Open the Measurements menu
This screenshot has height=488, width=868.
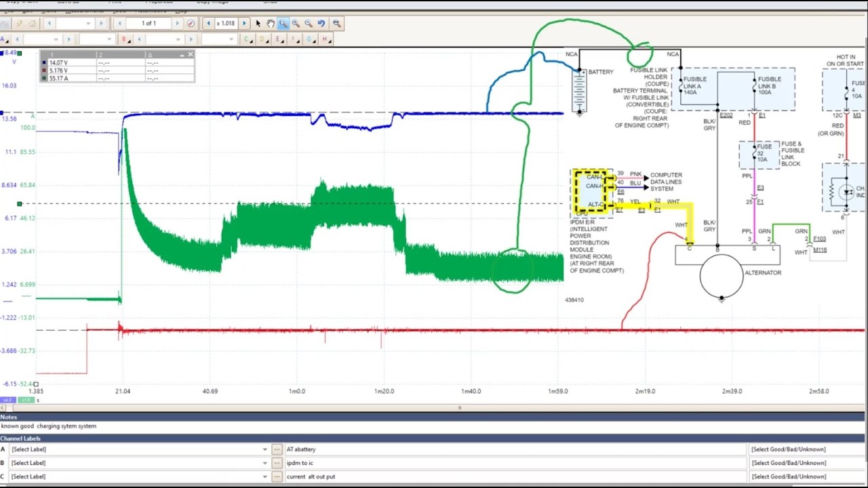tap(85, 11)
